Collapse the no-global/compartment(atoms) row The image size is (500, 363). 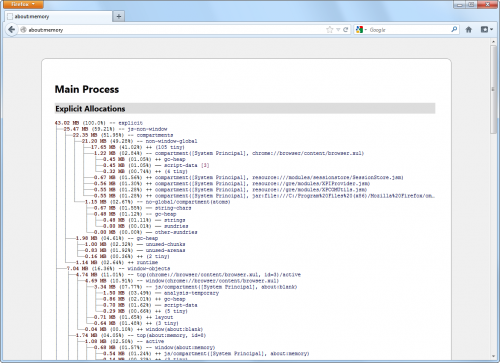point(157,202)
